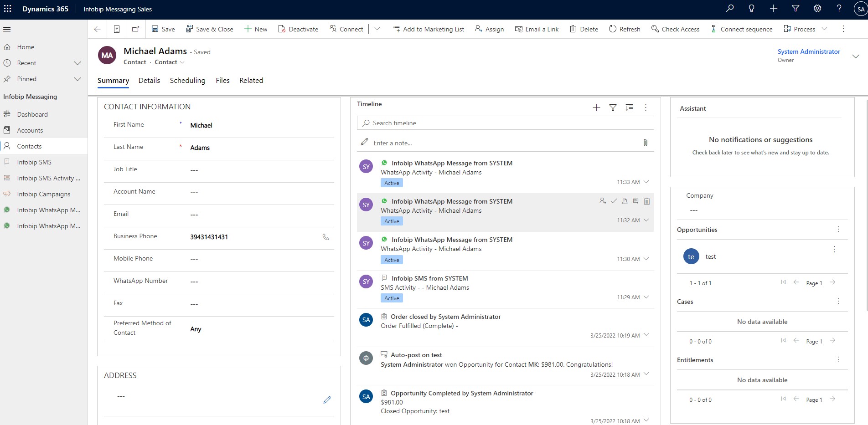Delete the highlighted WhatsApp activity via trash icon
This screenshot has height=425, width=868.
point(646,201)
